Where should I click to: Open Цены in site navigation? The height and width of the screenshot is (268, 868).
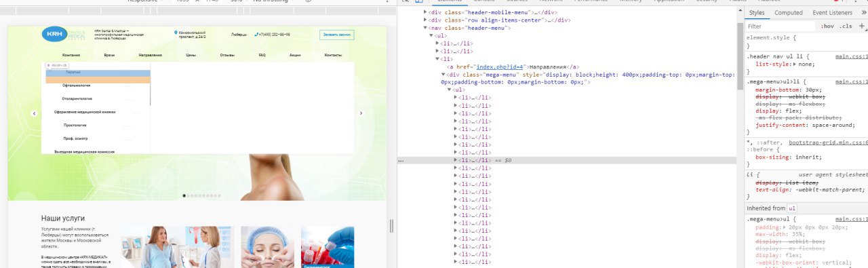click(191, 54)
